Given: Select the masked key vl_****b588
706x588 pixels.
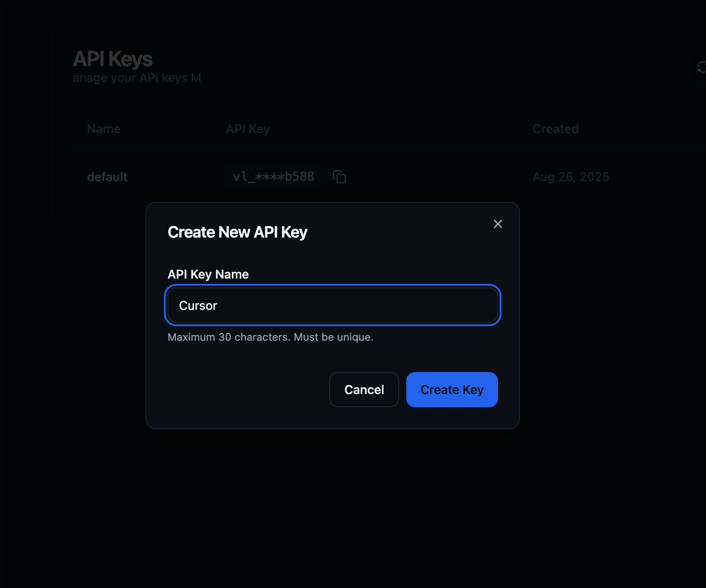Looking at the screenshot, I should [273, 177].
